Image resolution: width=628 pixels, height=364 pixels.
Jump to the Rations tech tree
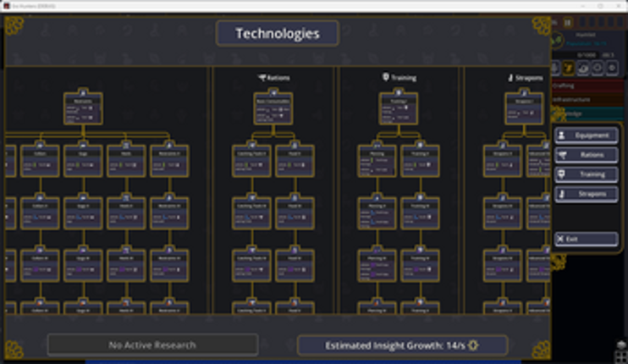coord(586,155)
